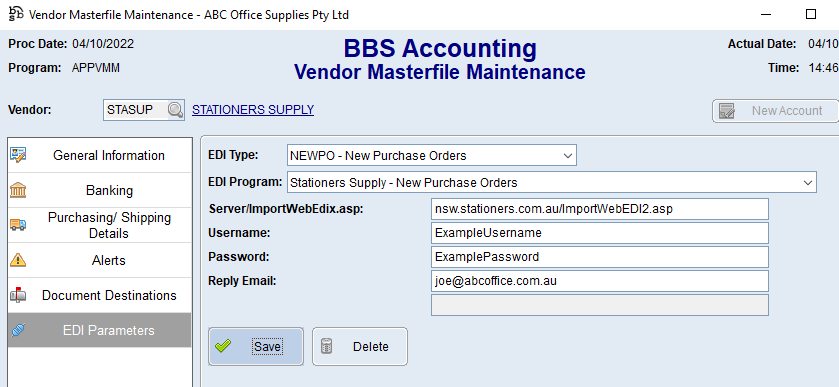Click the Document Destinations mailbox icon

point(18,295)
